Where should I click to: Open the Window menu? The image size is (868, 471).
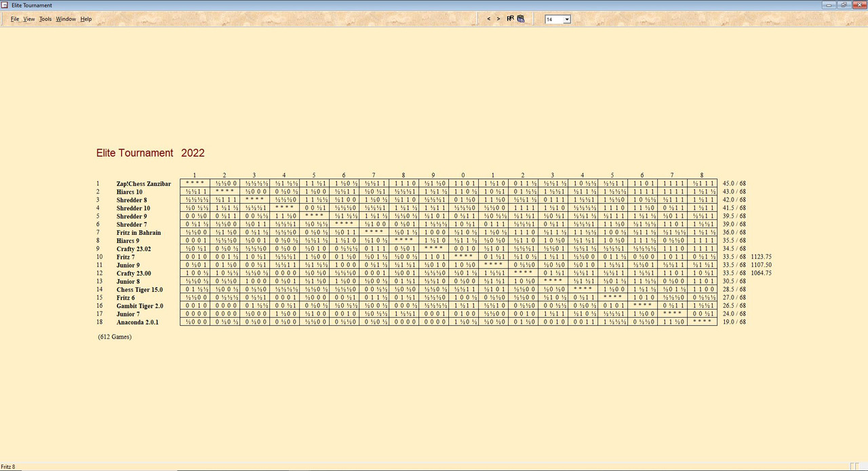pyautogui.click(x=66, y=19)
